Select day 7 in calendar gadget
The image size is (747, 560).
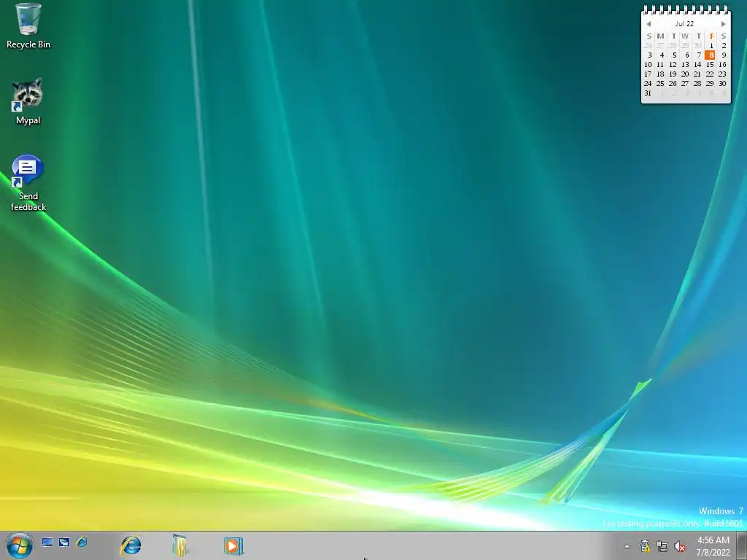[699, 55]
